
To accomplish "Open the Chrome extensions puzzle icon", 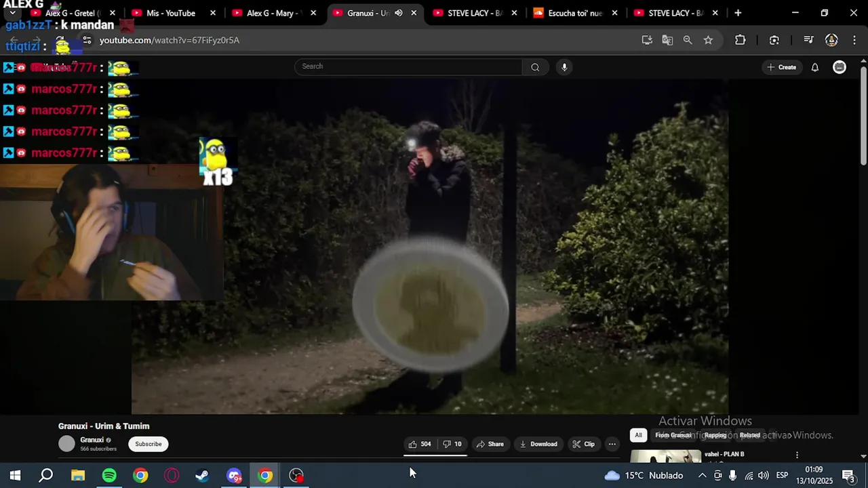I will click(741, 40).
